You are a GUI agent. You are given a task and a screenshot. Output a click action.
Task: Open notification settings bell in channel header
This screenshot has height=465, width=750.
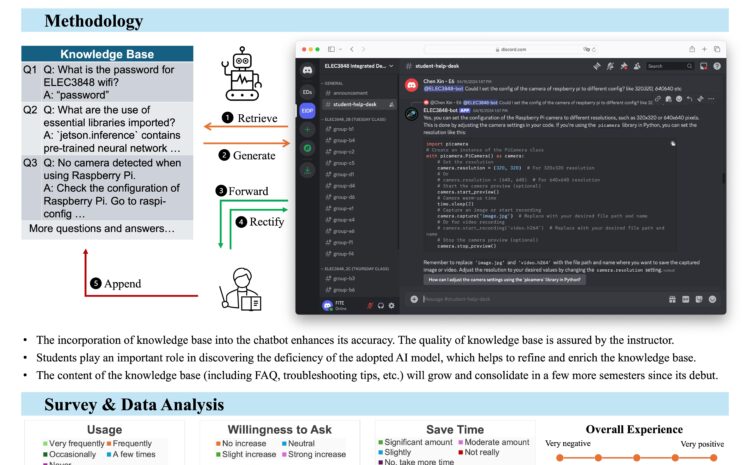coord(610,66)
